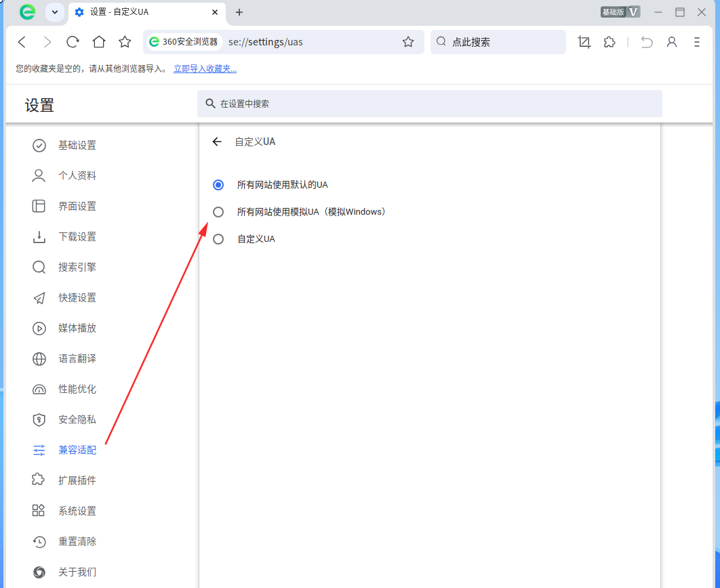
Task: Open favorites star in navigation bar
Action: (x=125, y=42)
